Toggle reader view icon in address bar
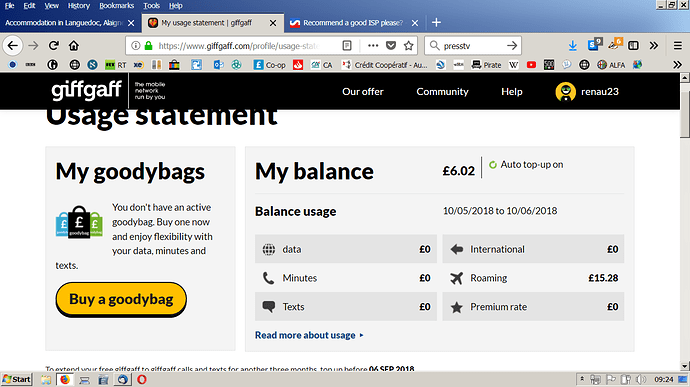Screen dimensions: 690x387 347,45
